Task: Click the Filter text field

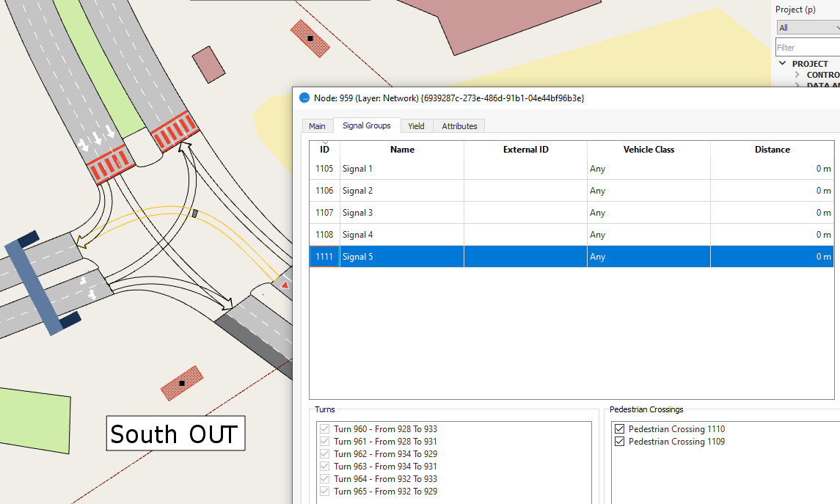Action: (x=807, y=48)
